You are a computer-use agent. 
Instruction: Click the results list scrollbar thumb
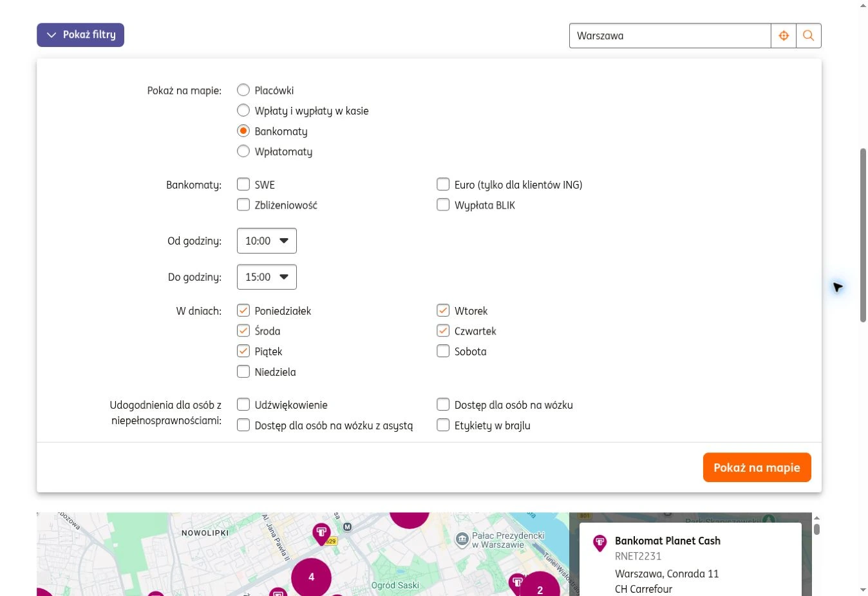click(x=816, y=529)
